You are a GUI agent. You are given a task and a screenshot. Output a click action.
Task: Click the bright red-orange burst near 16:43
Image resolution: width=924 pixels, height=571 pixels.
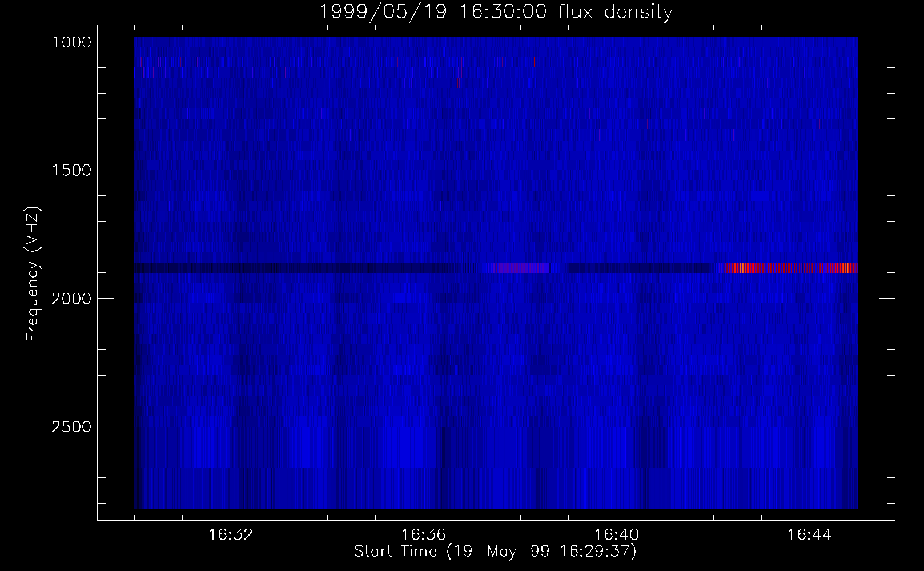tap(788, 267)
